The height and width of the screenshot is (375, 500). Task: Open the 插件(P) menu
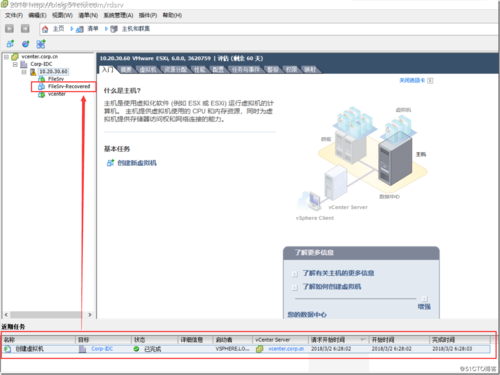(x=148, y=15)
